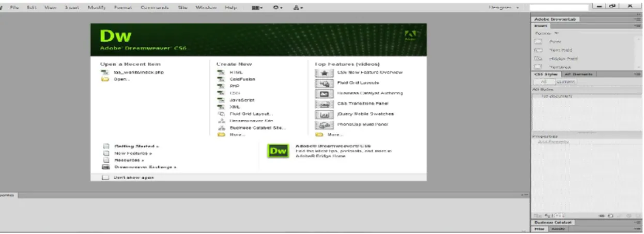Open the Resources link
This screenshot has width=644, height=234.
pos(129,160)
